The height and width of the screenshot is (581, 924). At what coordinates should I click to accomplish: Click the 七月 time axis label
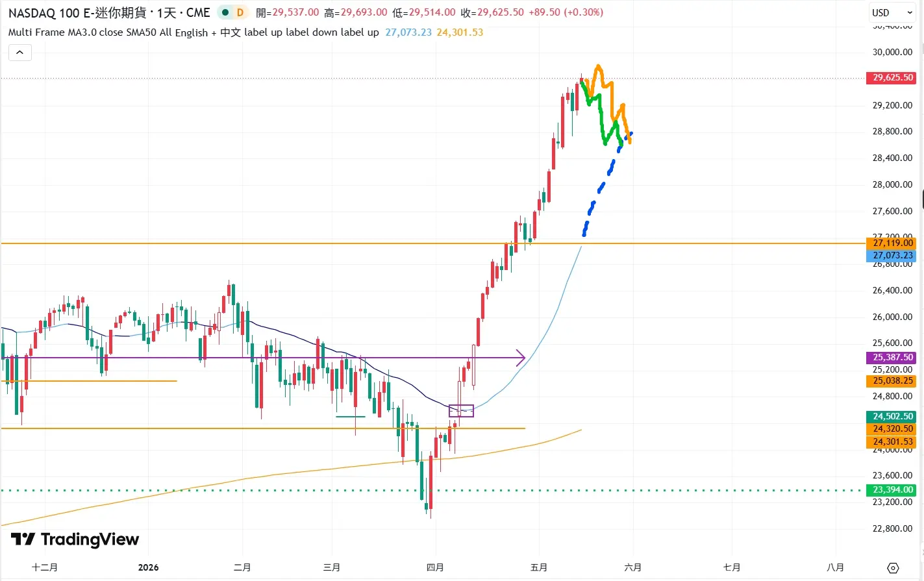pyautogui.click(x=732, y=567)
